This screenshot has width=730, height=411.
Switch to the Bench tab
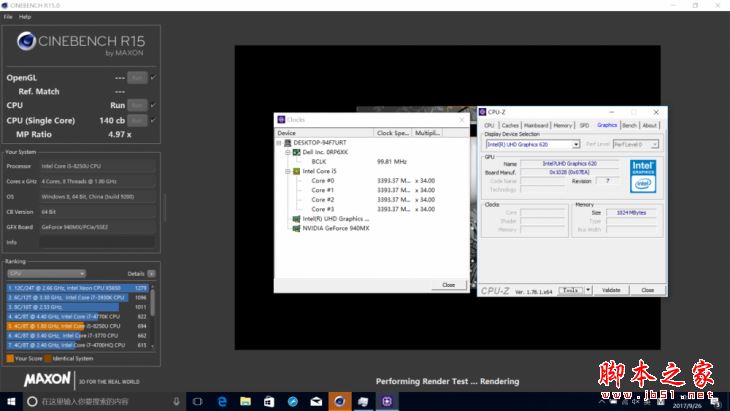tap(629, 125)
